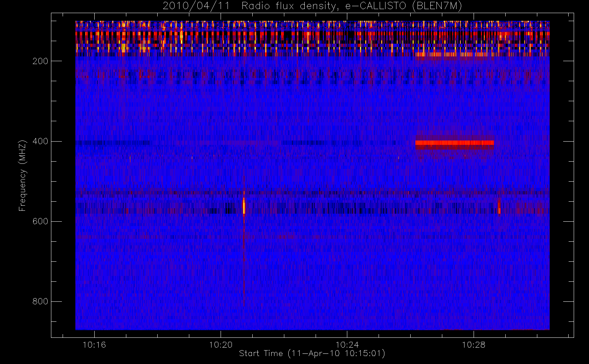Click the 10:24 time tick label
The image size is (589, 364).
pos(347,345)
